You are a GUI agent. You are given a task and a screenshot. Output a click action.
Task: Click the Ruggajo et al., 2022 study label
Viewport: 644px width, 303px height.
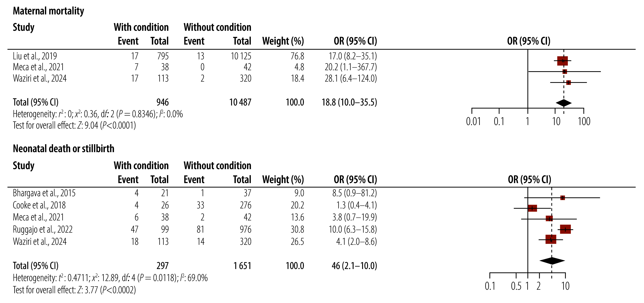coord(43,229)
